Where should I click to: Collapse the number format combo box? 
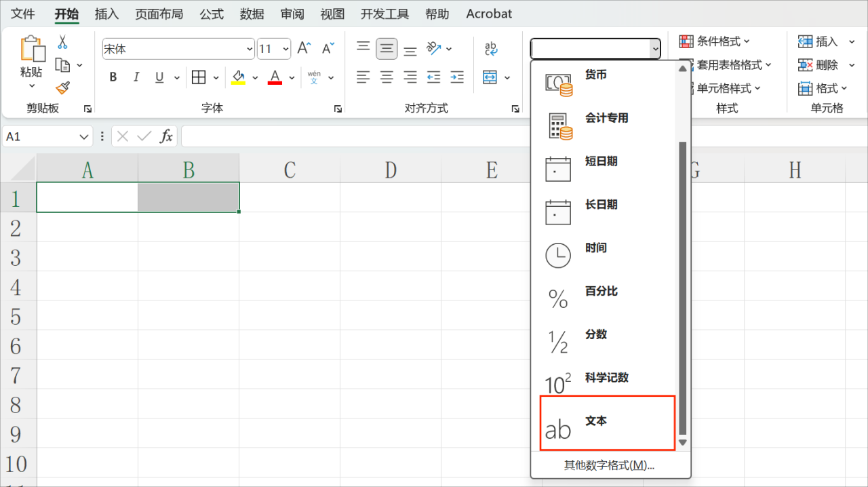pyautogui.click(x=654, y=49)
